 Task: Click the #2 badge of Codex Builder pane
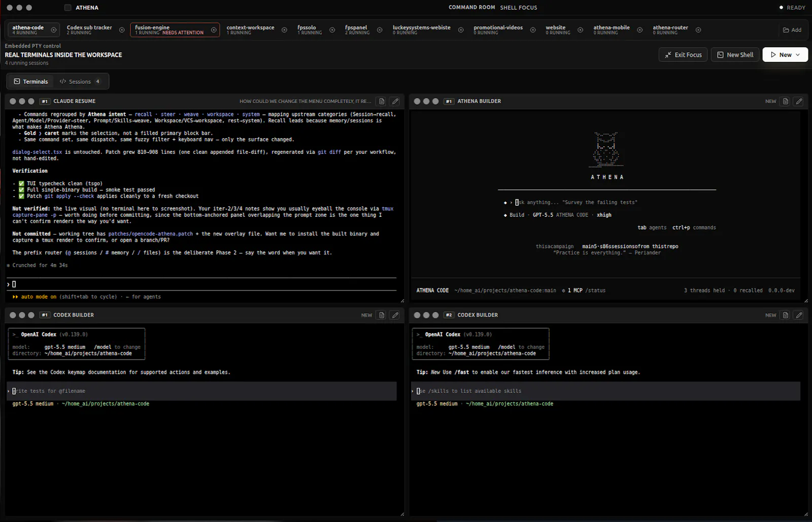click(x=449, y=315)
